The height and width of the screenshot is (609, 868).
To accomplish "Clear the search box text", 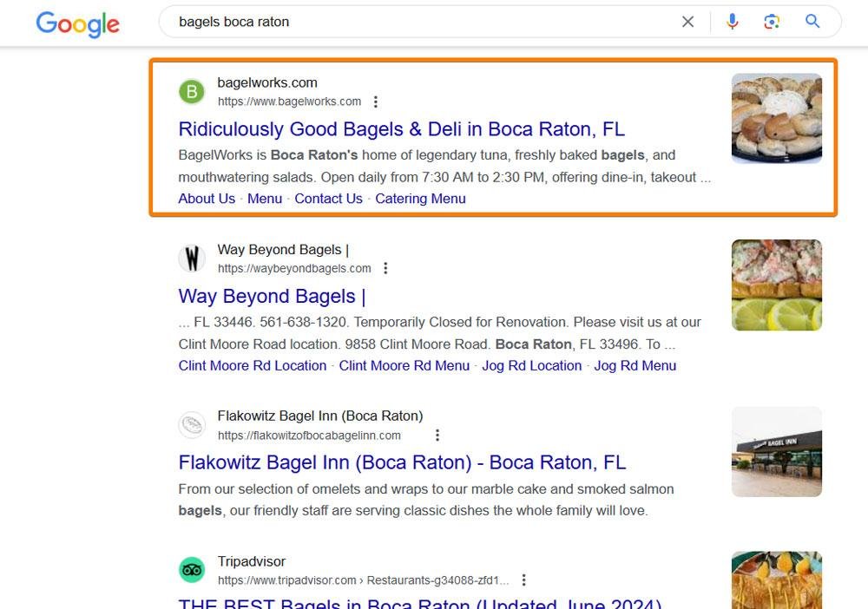I will tap(687, 22).
